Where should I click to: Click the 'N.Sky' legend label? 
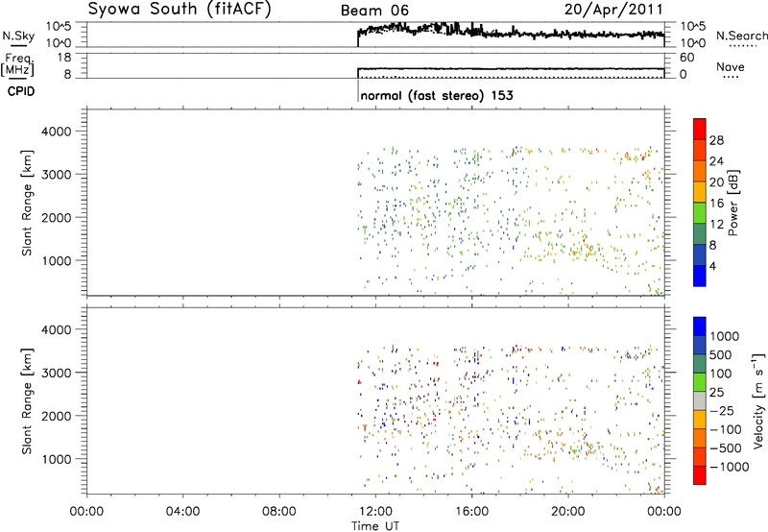(x=18, y=36)
